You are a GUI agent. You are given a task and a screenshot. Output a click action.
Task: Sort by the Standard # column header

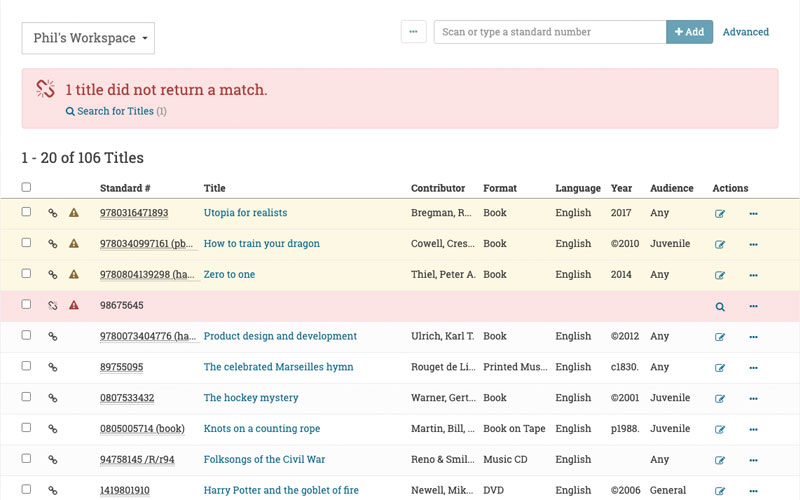point(125,188)
